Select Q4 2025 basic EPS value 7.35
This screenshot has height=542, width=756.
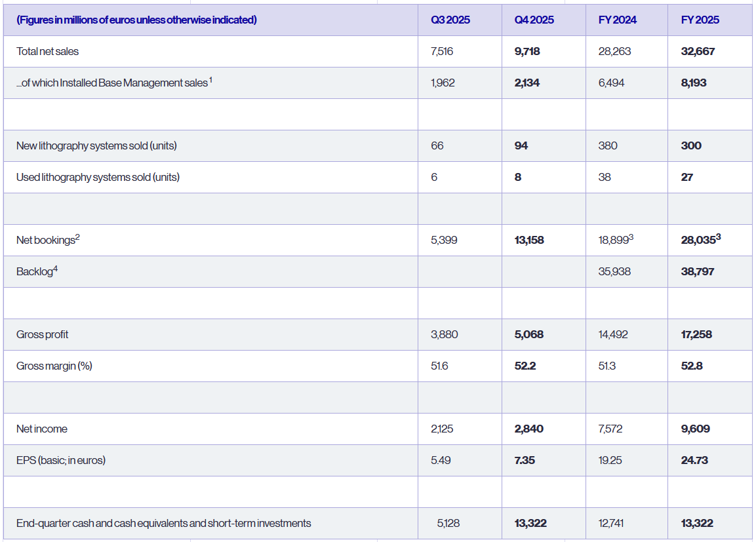(525, 460)
